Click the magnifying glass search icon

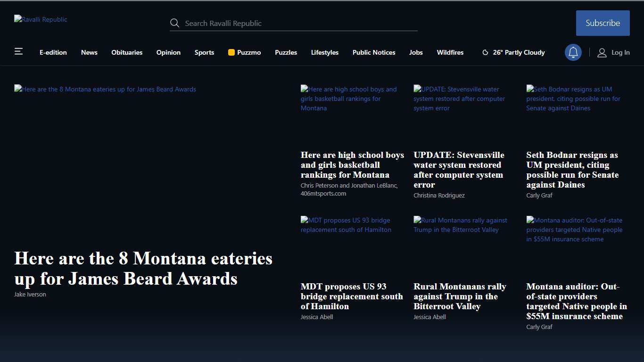click(x=174, y=23)
